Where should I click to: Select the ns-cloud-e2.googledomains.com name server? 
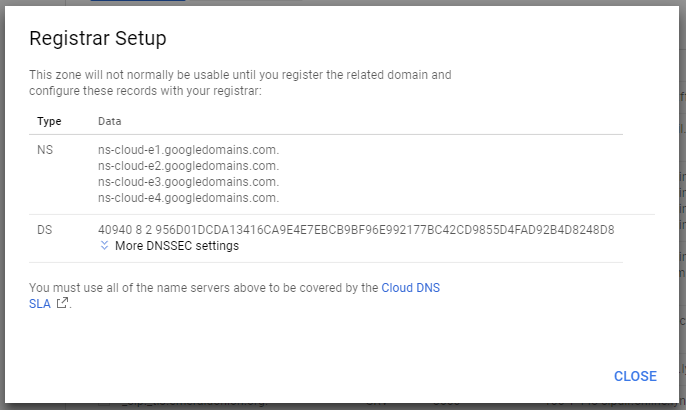pos(188,166)
